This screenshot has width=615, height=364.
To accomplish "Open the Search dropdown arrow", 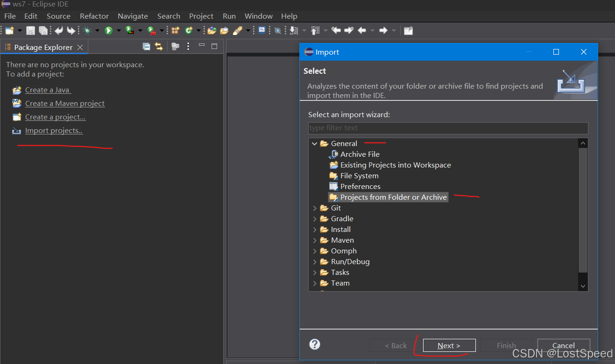I will pyautogui.click(x=248, y=31).
